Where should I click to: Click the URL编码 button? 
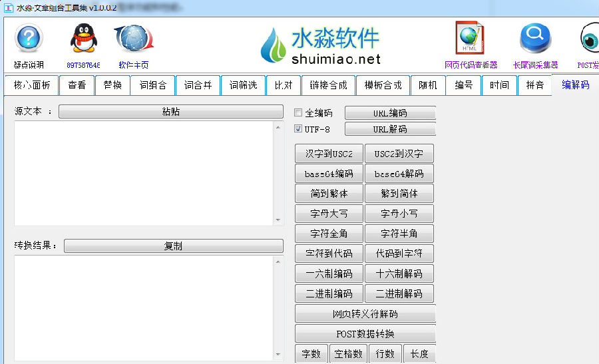pyautogui.click(x=390, y=113)
